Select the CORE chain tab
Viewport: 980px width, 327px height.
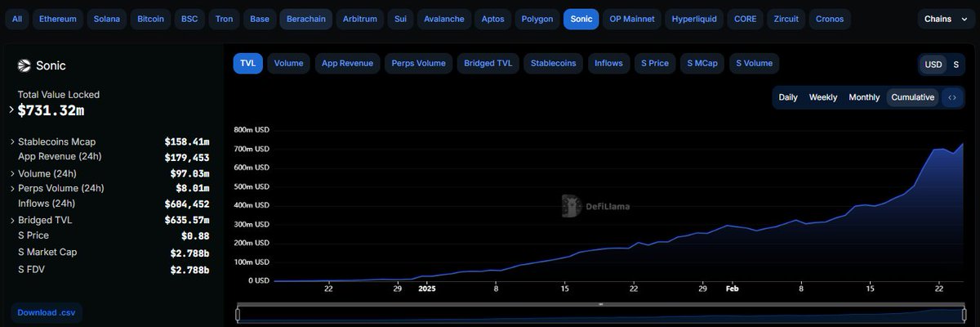point(745,18)
